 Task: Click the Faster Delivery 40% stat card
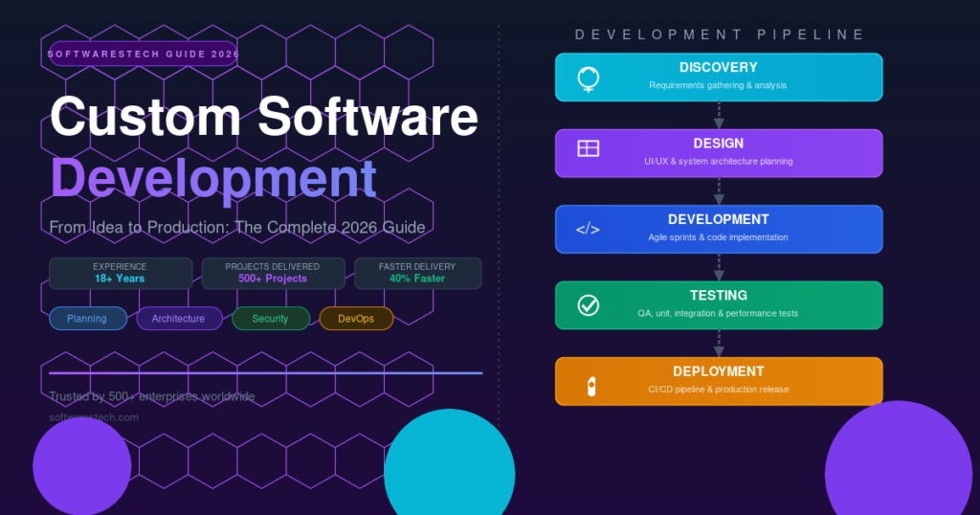point(418,273)
